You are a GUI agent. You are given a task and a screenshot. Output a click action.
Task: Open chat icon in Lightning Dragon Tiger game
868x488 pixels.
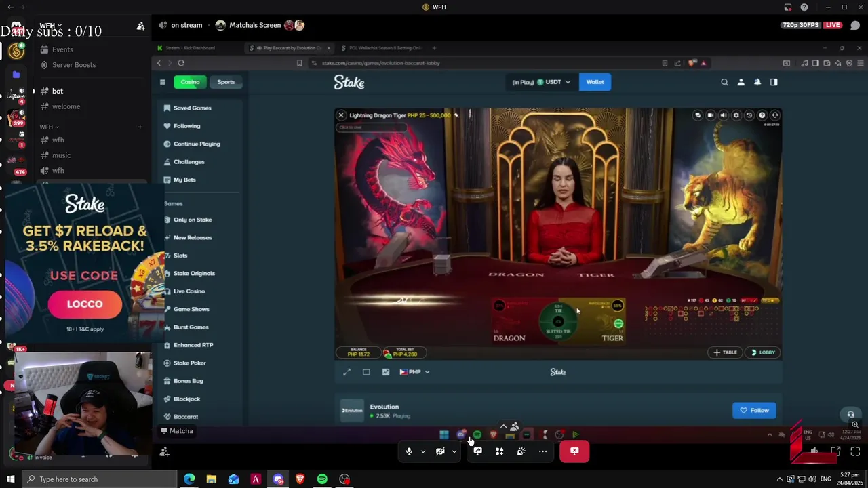pos(698,115)
